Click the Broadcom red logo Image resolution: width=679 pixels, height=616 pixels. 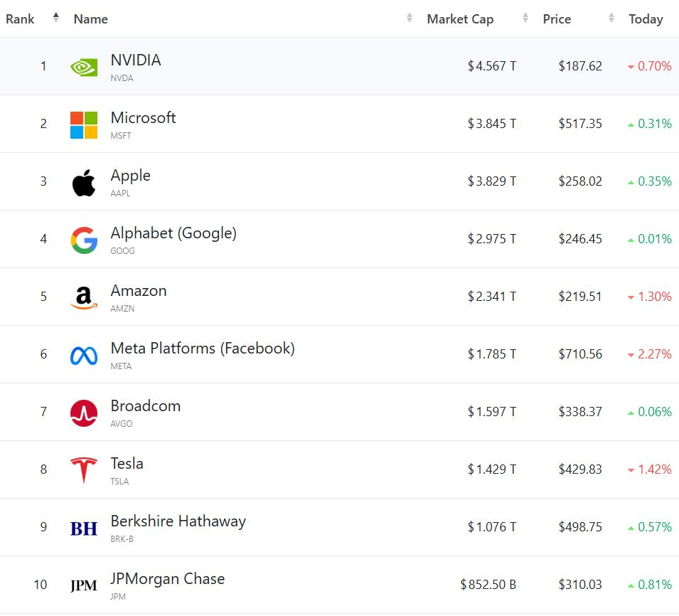tap(84, 413)
